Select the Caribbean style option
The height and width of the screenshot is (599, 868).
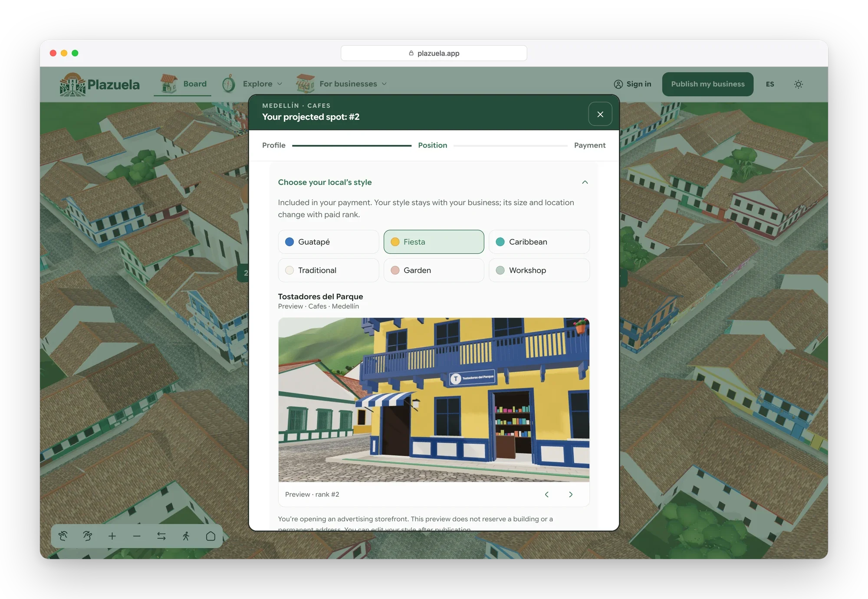click(539, 242)
